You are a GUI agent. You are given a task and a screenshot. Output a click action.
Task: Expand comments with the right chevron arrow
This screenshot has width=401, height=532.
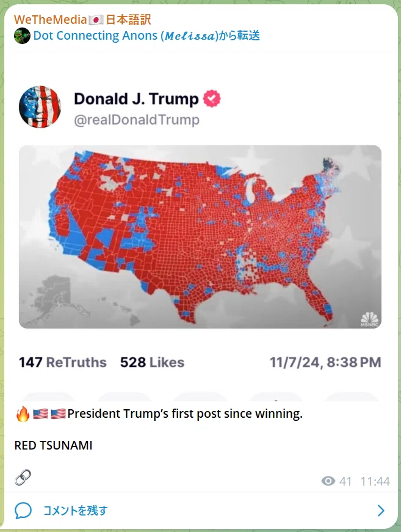381,510
